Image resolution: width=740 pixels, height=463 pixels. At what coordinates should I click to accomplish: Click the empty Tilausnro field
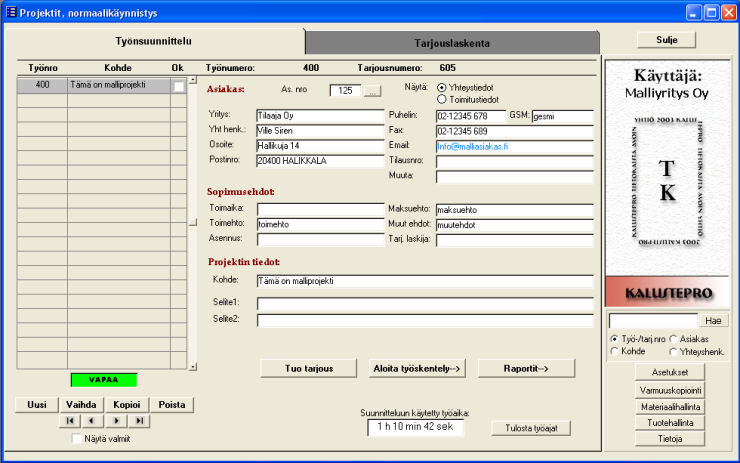(x=514, y=162)
